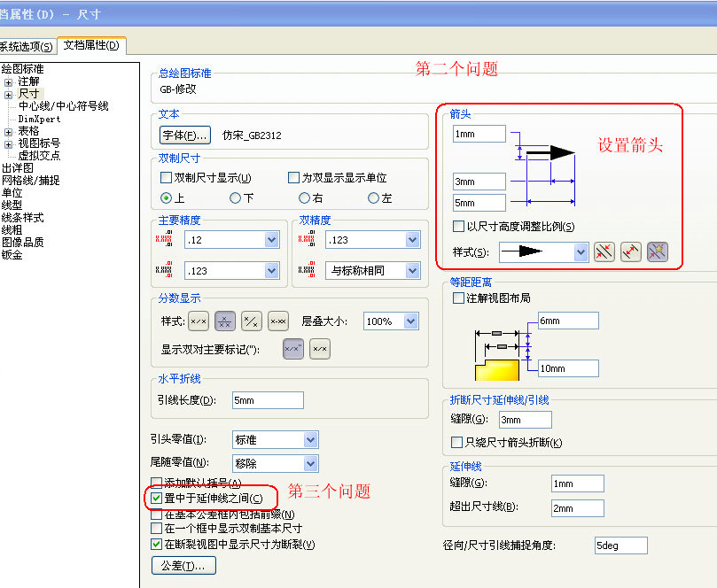Select 图像品质 tree item

(x=23, y=242)
